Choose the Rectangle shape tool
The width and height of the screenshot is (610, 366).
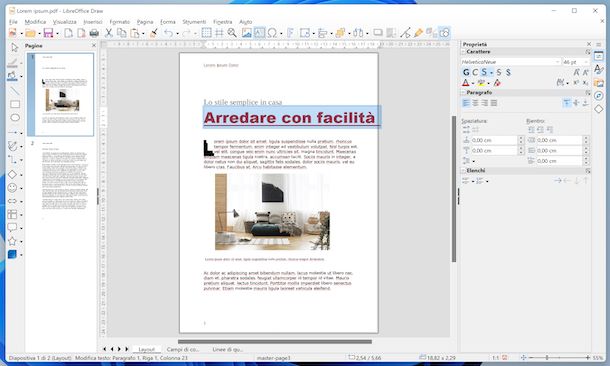click(15, 104)
